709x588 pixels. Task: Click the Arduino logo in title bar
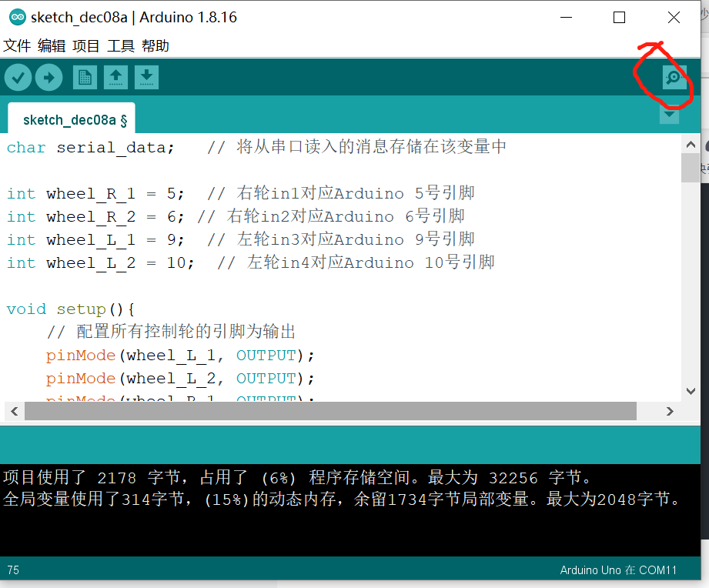pyautogui.click(x=18, y=17)
